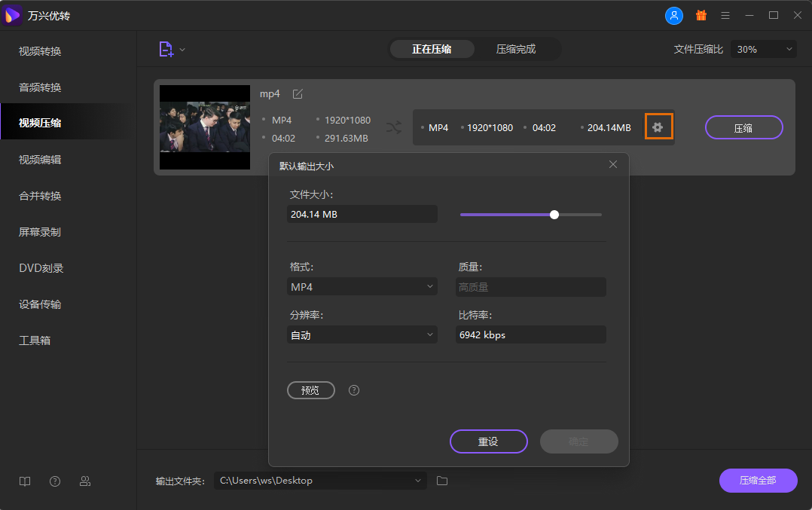This screenshot has height=510, width=812.
Task: Open the user guide book icon
Action: (25, 481)
